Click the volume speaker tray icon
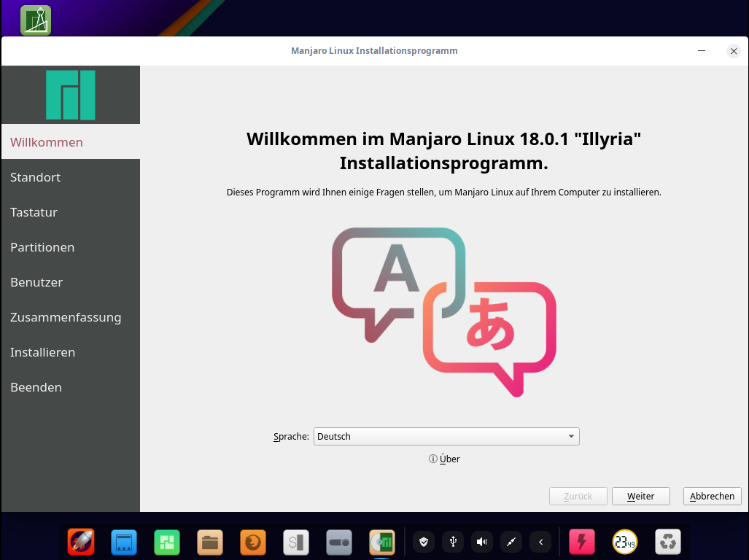The height and width of the screenshot is (560, 749). [481, 542]
